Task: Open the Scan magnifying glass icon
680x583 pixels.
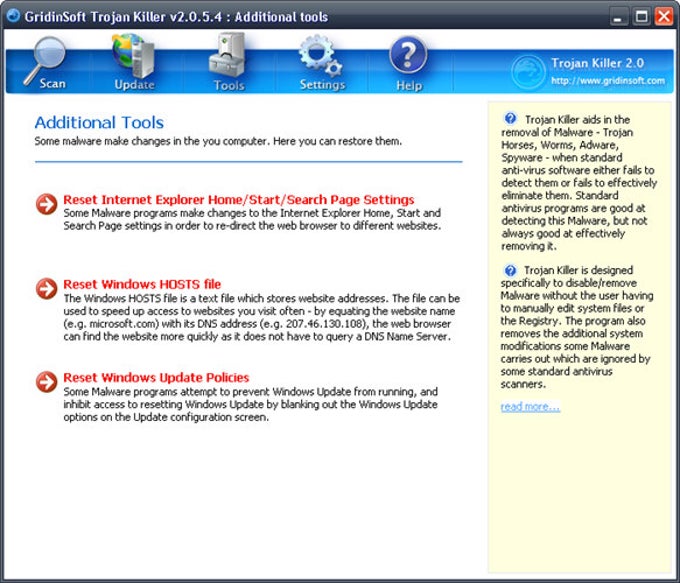Action: [45, 59]
